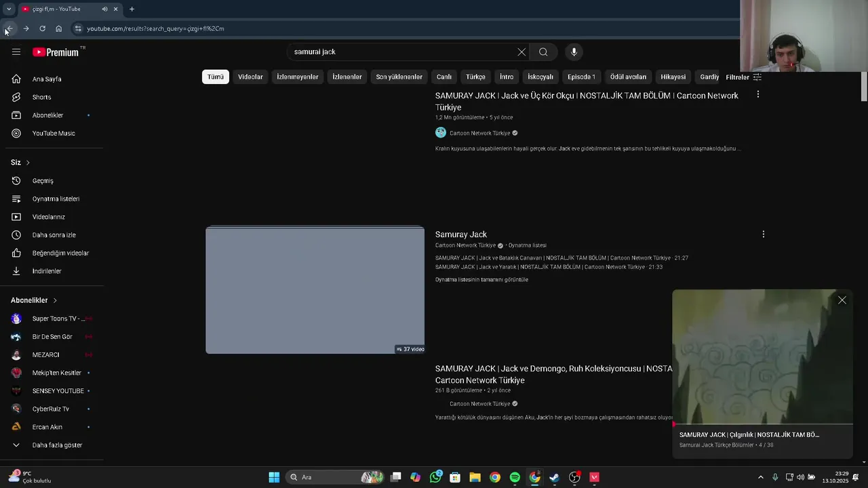Close the miniplayer with X
The width and height of the screenshot is (868, 488).
click(x=842, y=300)
